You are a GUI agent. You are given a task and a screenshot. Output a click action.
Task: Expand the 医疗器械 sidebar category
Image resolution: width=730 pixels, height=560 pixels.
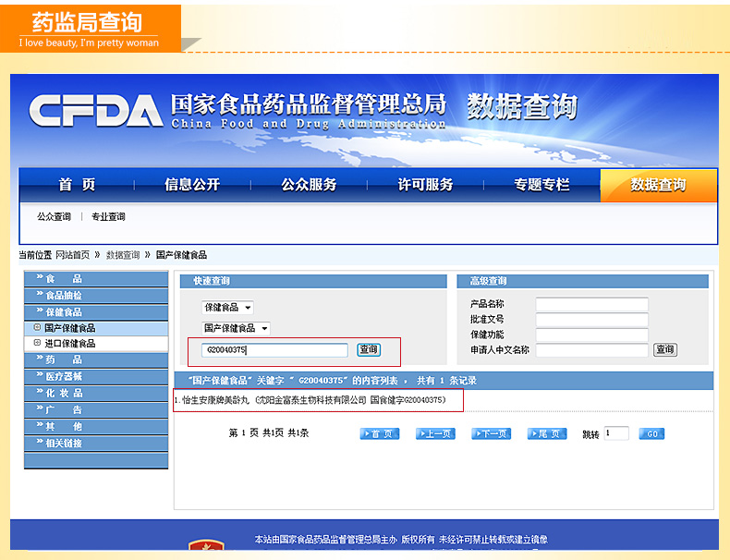(96, 377)
